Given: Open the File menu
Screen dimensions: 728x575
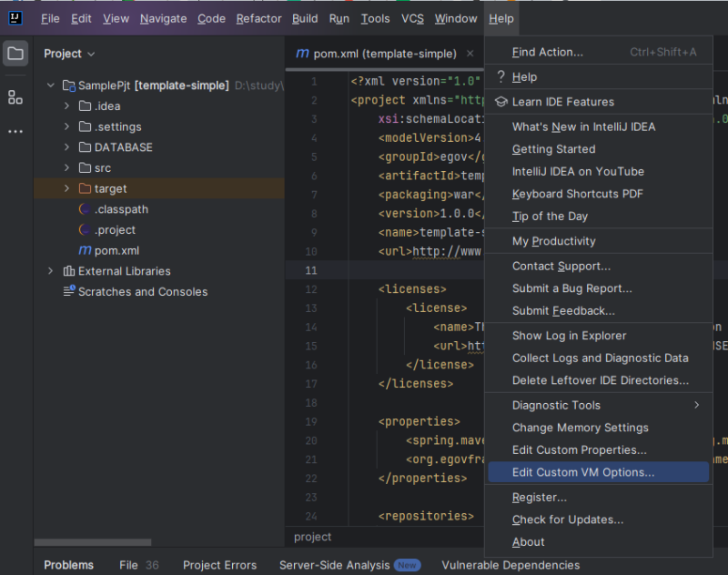Looking at the screenshot, I should (x=50, y=18).
